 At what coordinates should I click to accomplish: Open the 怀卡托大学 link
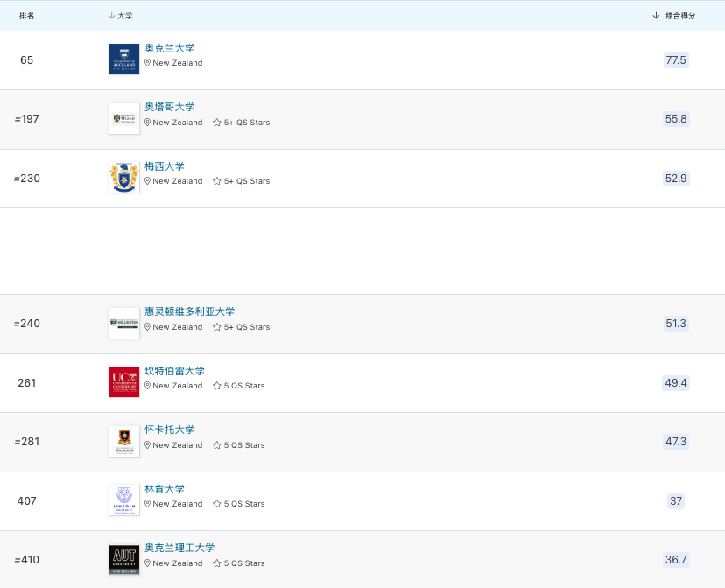pos(169,430)
